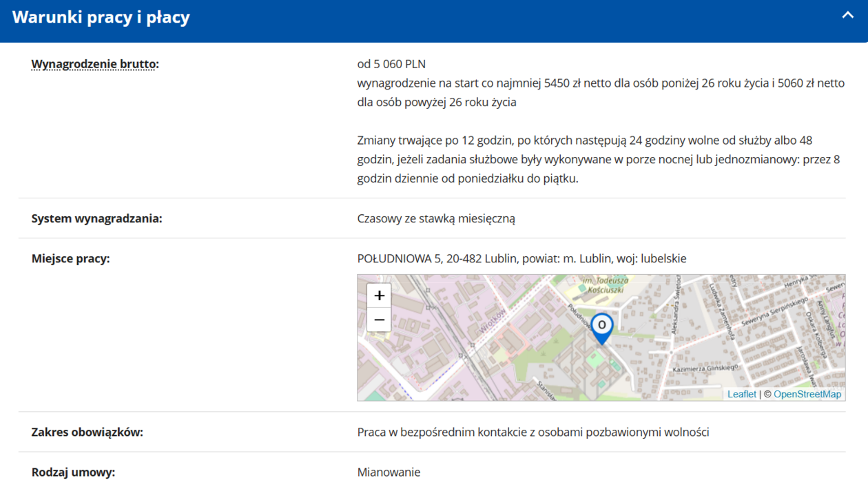Click the blue location marker pin
Screen dimensions: 868x489
click(601, 328)
